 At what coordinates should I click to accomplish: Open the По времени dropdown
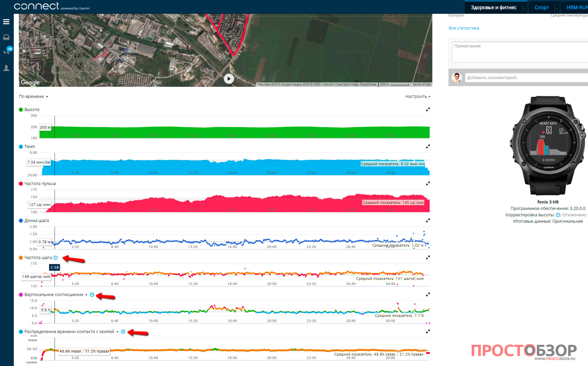click(x=33, y=97)
